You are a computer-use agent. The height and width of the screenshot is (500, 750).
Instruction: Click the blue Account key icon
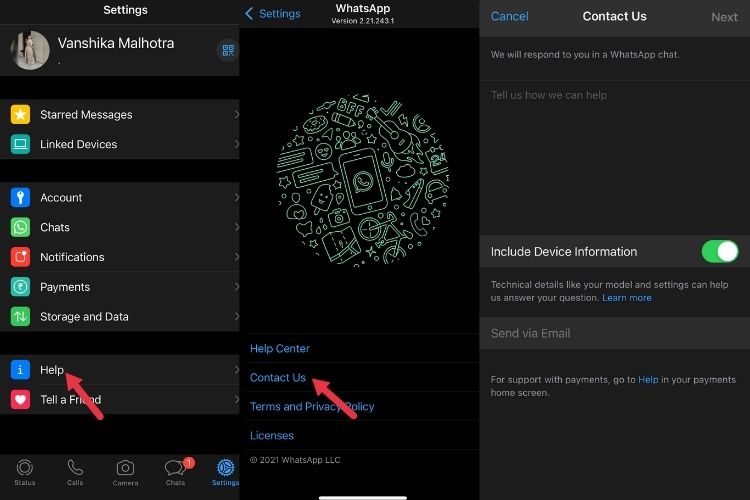coord(20,197)
